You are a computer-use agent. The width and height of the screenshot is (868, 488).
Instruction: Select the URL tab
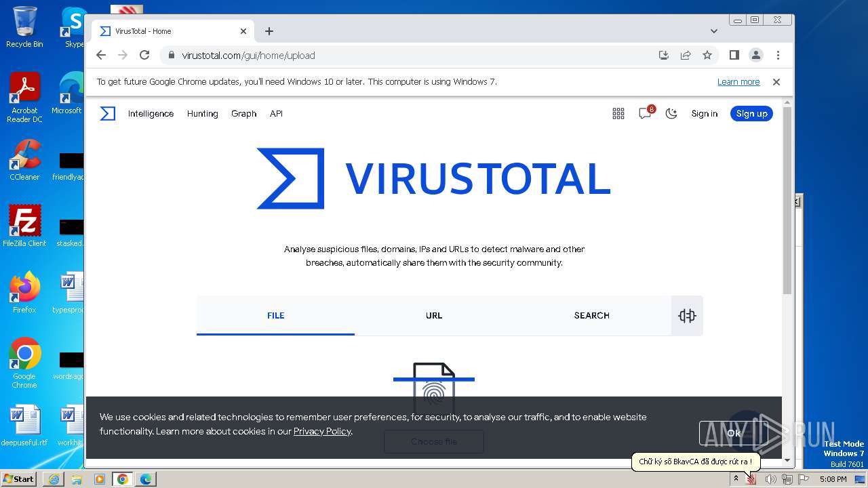434,315
